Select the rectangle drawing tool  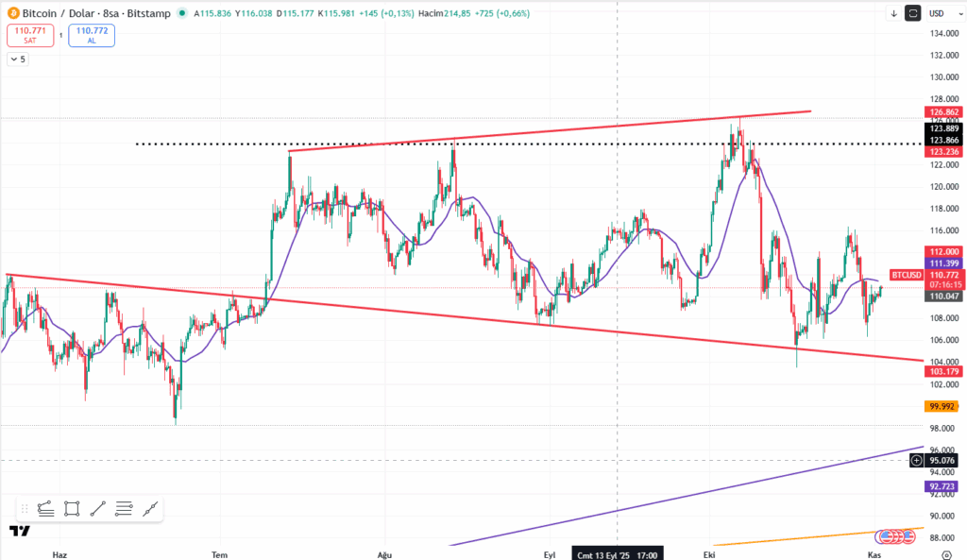(71, 509)
